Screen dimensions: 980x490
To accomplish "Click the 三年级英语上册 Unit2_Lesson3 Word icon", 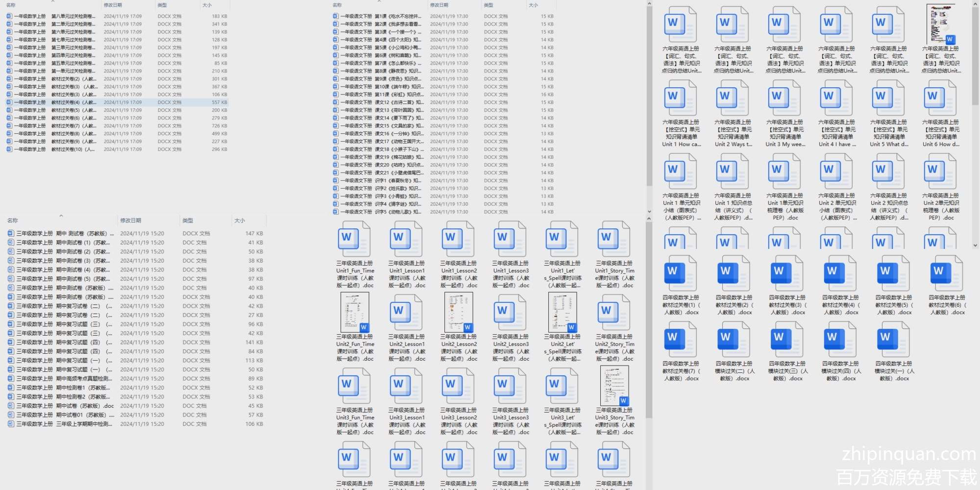I will [510, 312].
